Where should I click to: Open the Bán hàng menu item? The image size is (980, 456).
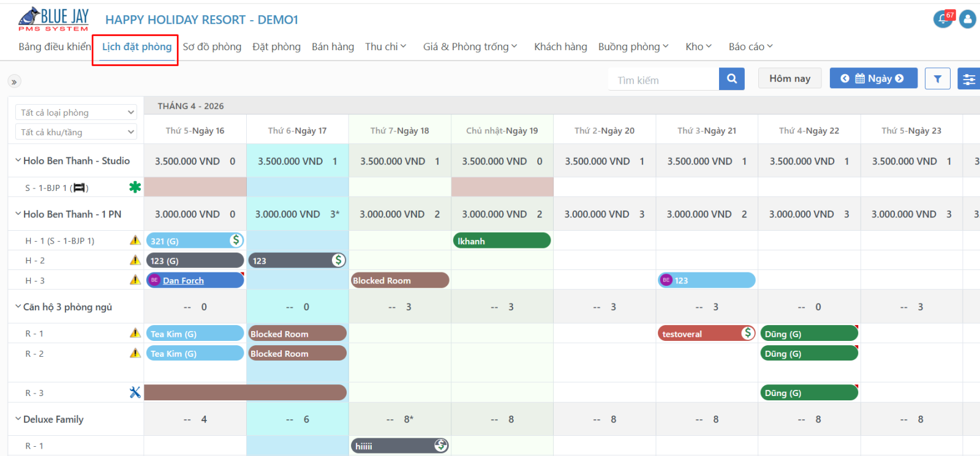(x=333, y=47)
